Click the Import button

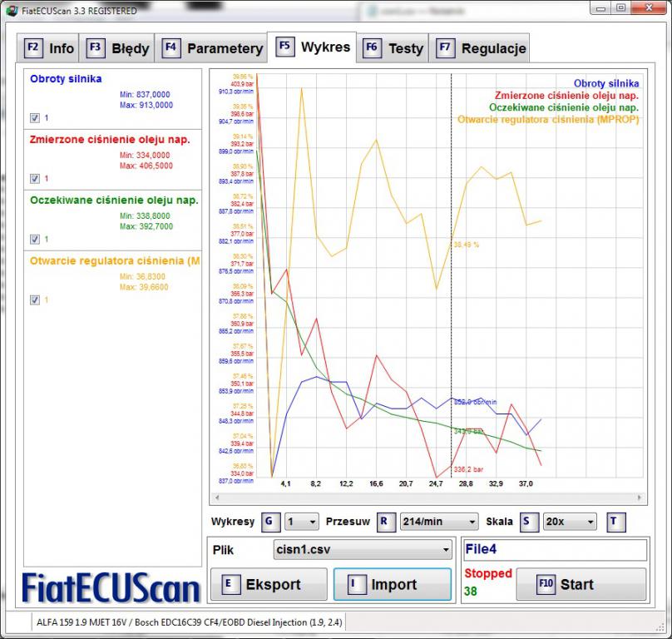coord(393,584)
